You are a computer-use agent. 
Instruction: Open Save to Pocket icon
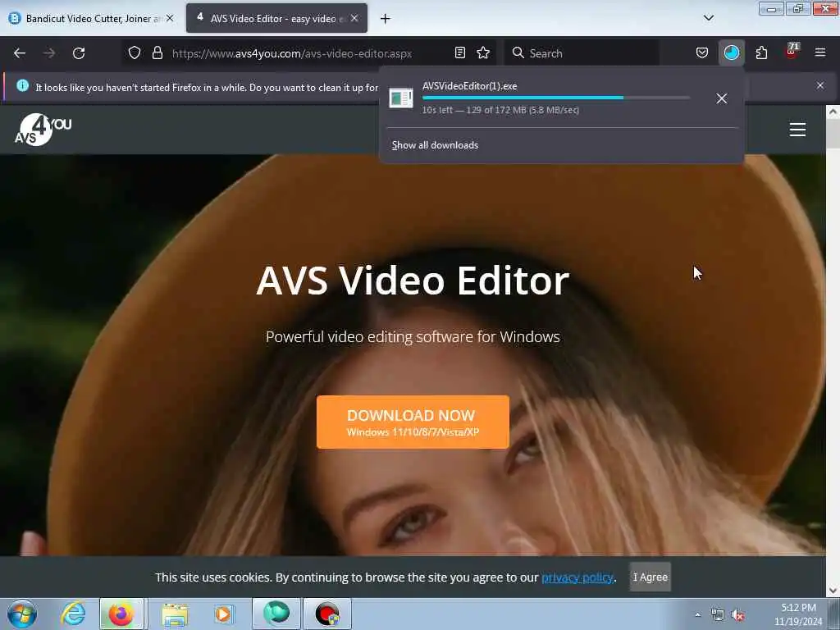tap(702, 53)
